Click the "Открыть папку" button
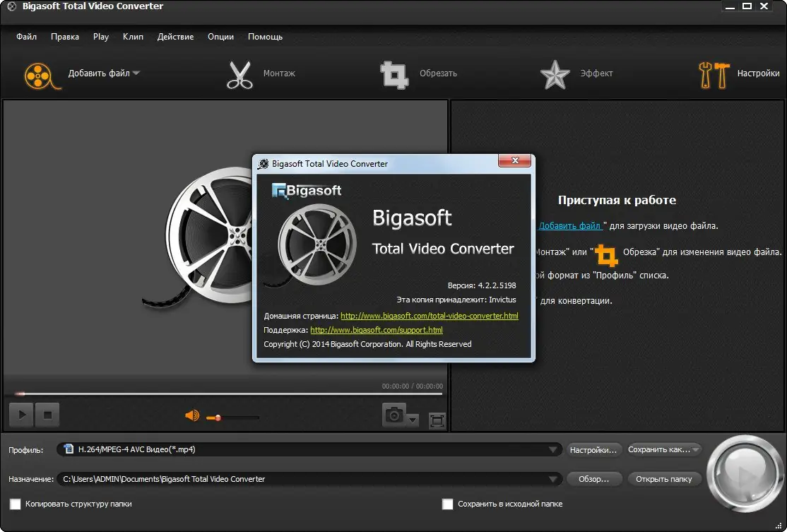Image resolution: width=787 pixels, height=532 pixels. pyautogui.click(x=663, y=479)
